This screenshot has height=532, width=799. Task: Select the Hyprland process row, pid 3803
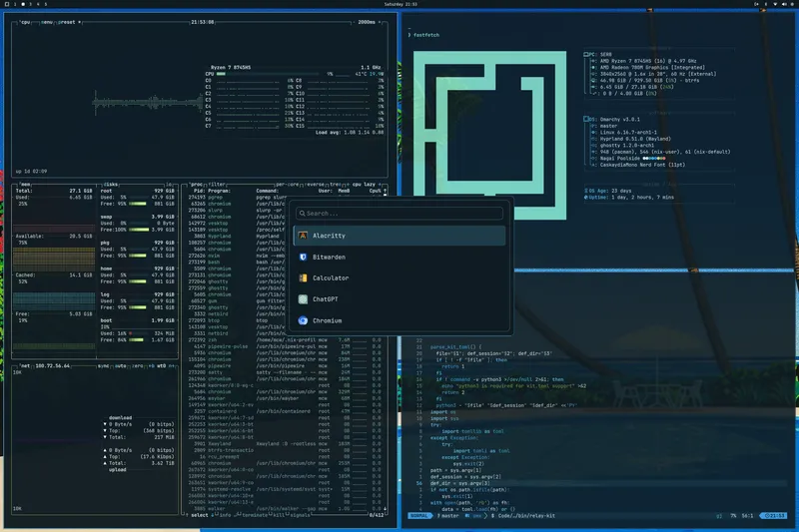click(x=285, y=237)
